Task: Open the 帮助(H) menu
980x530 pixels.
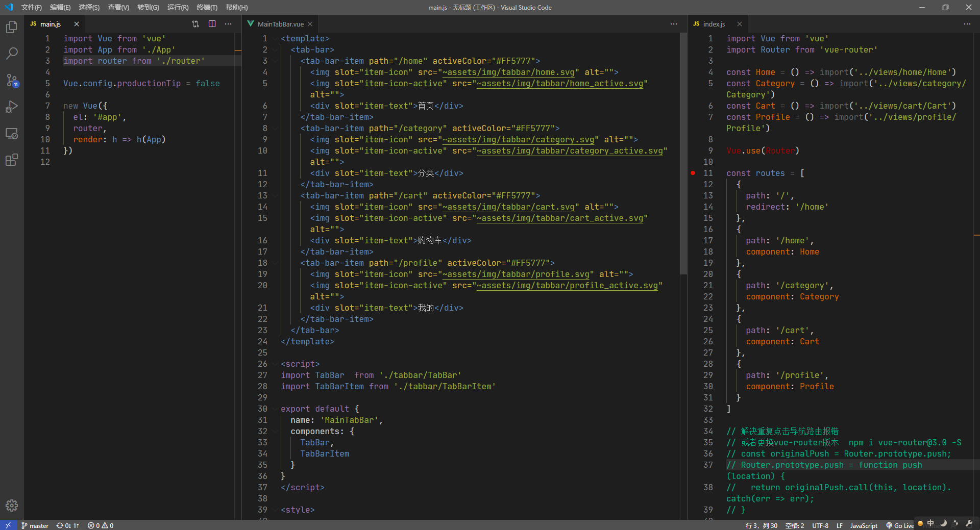Action: pyautogui.click(x=237, y=7)
